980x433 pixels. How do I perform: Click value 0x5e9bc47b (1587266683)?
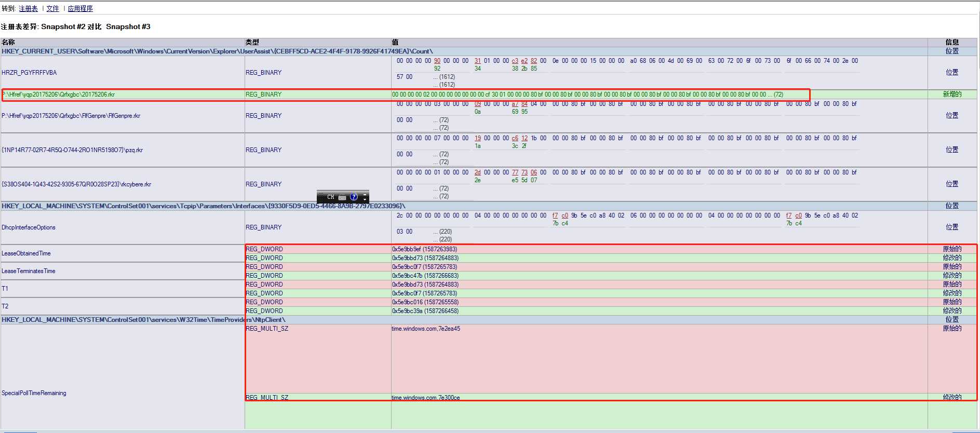point(425,276)
